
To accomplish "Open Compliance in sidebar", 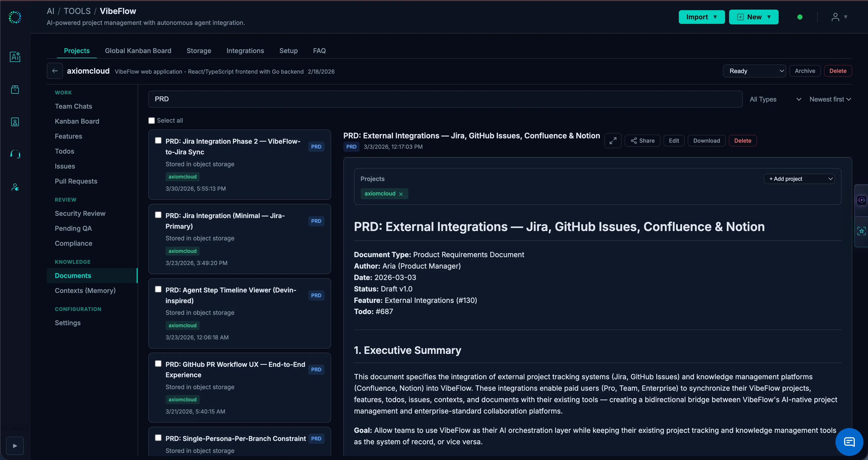I will click(x=73, y=243).
